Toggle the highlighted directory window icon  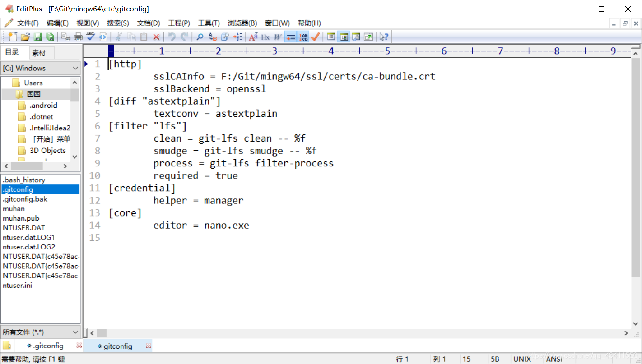(x=344, y=37)
